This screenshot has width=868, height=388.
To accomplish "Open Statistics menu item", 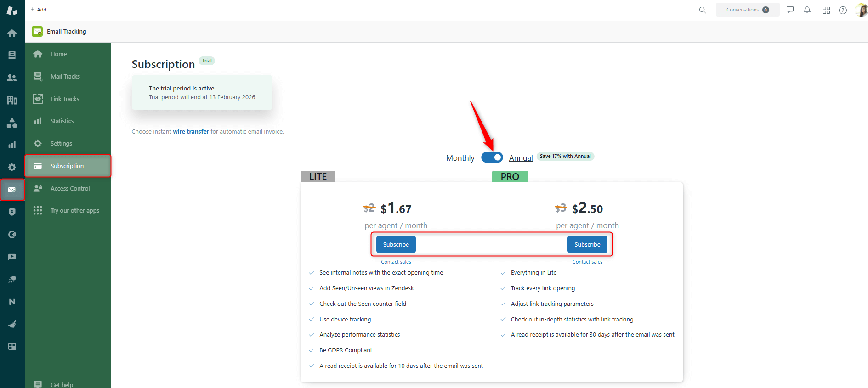I will tap(68, 121).
